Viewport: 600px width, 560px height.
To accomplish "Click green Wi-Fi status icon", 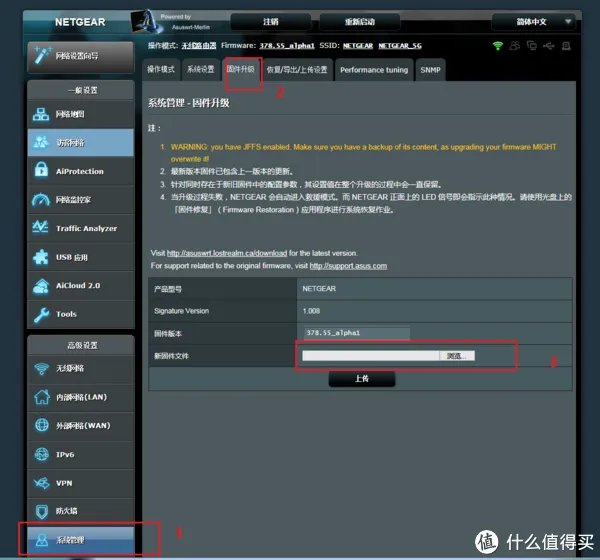I will point(498,46).
